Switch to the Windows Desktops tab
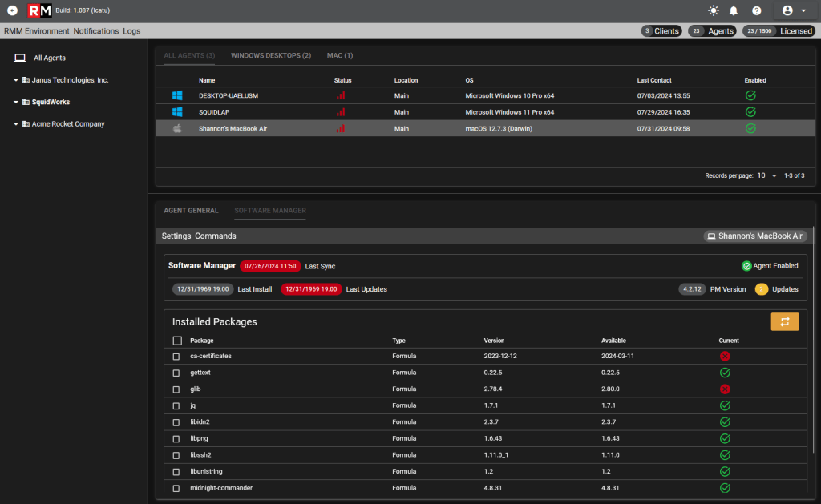The width and height of the screenshot is (821, 504). (271, 55)
